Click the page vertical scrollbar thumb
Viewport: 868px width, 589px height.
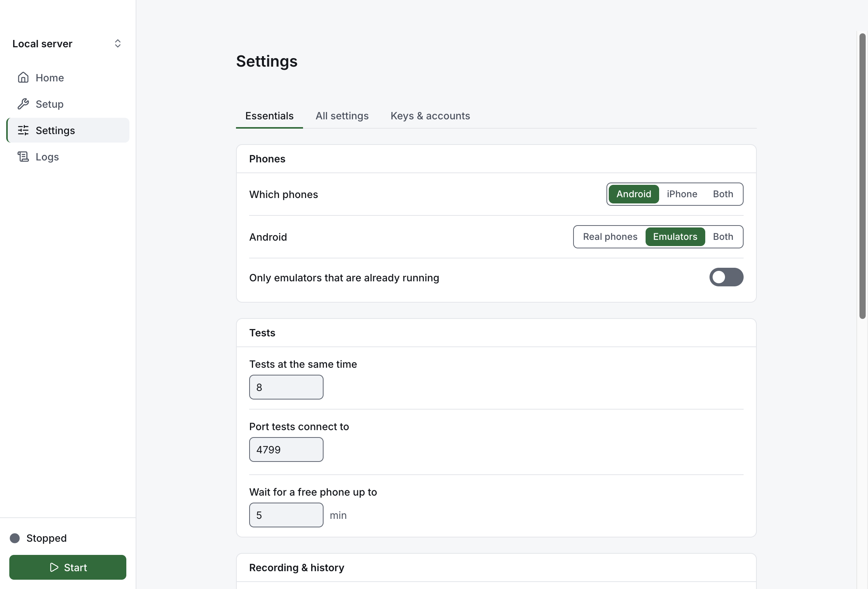tap(862, 176)
